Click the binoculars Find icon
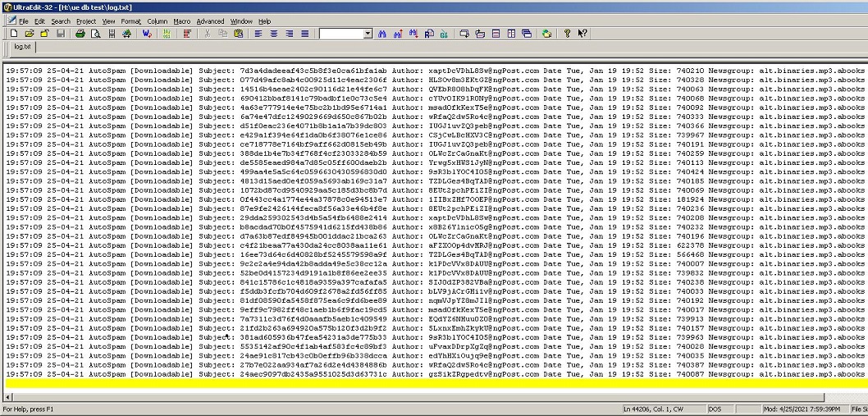This screenshot has width=868, height=416. (383, 34)
